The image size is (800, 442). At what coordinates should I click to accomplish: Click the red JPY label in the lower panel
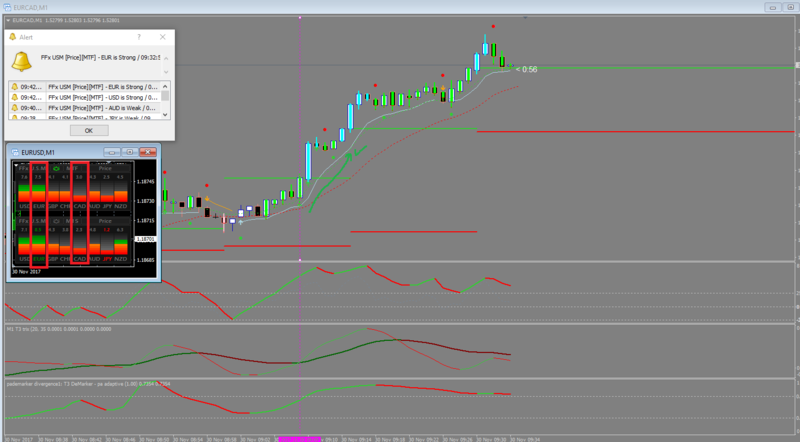point(107,259)
